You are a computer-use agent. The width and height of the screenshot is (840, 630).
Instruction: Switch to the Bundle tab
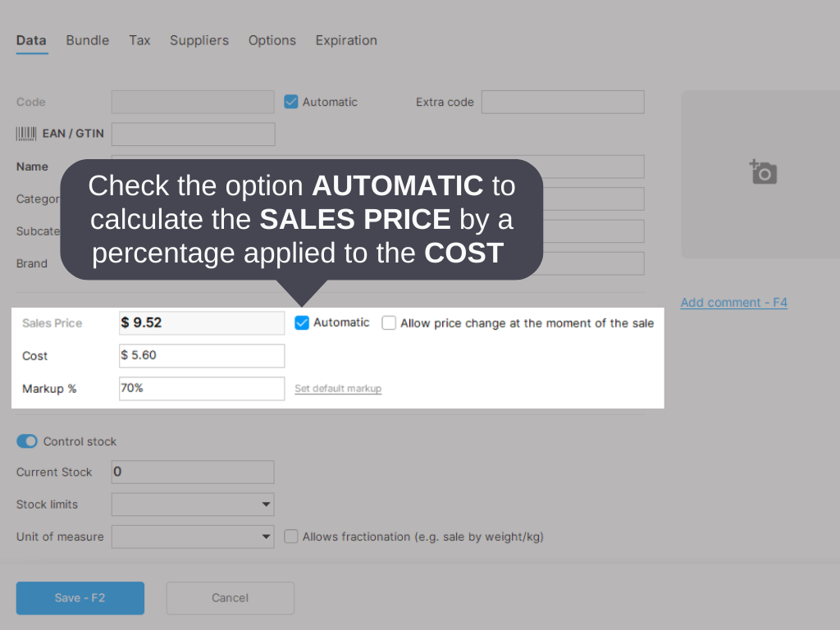coord(87,40)
